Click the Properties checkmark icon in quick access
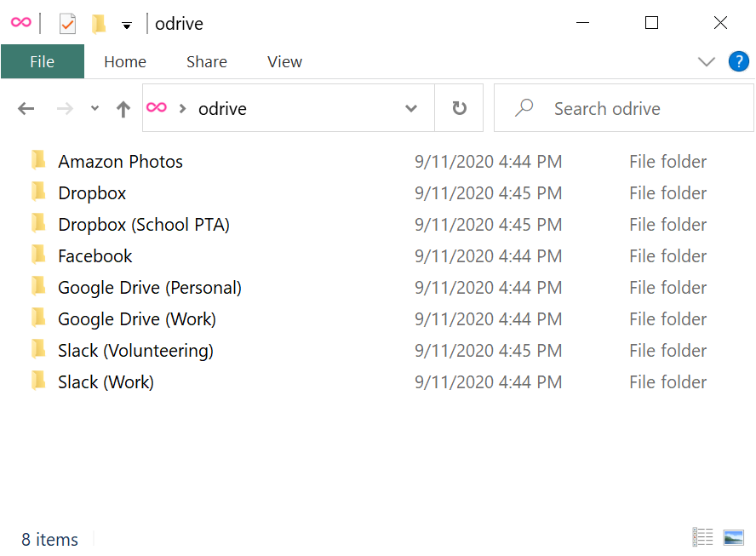 click(67, 24)
